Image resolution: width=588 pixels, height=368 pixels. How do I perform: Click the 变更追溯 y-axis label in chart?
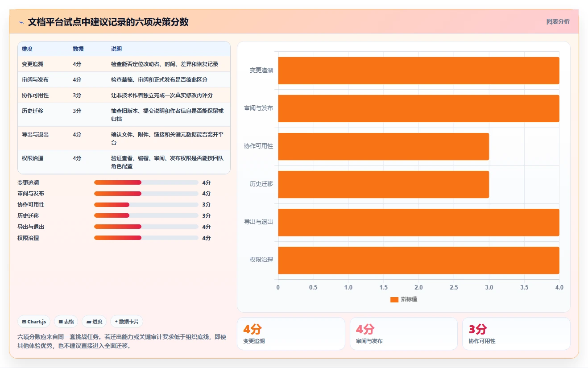[x=261, y=70]
